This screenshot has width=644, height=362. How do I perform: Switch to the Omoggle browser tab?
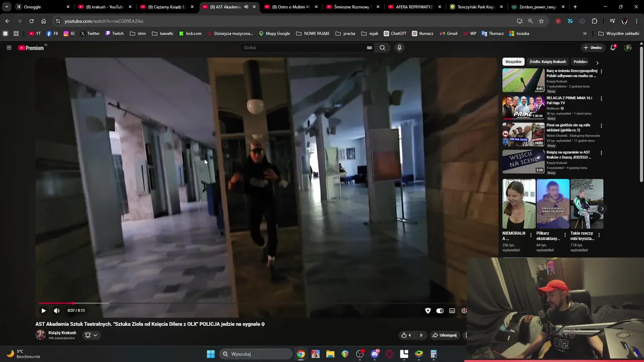pyautogui.click(x=42, y=7)
